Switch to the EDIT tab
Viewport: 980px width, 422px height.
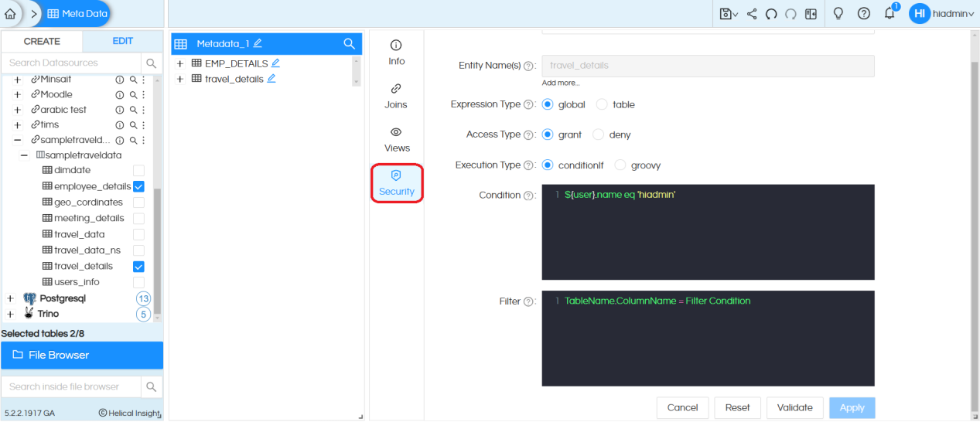[123, 42]
